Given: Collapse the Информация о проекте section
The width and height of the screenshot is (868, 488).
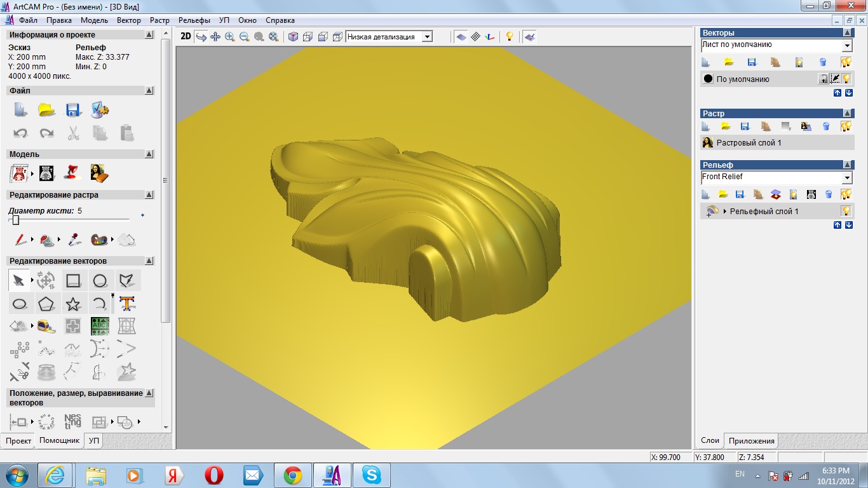Looking at the screenshot, I should pyautogui.click(x=149, y=35).
